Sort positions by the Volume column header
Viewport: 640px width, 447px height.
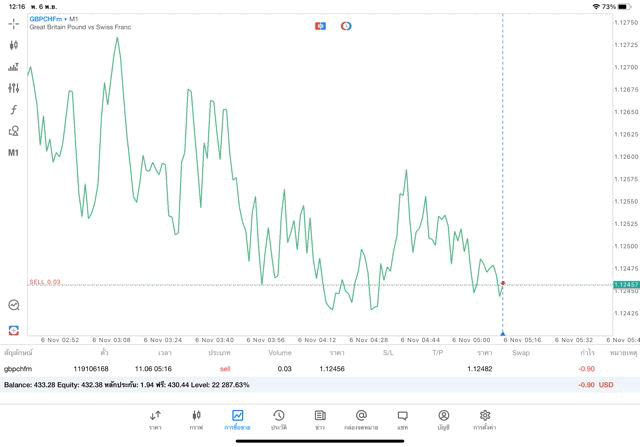click(x=280, y=352)
